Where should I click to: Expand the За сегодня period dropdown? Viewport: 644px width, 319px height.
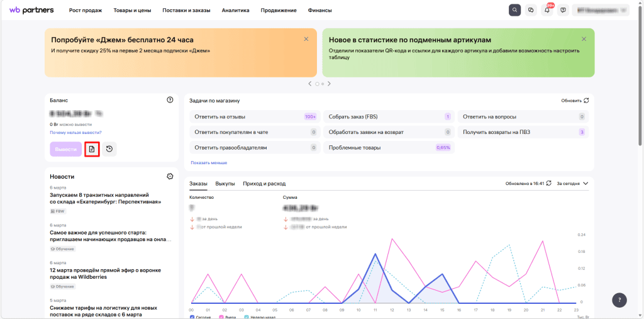click(x=573, y=183)
